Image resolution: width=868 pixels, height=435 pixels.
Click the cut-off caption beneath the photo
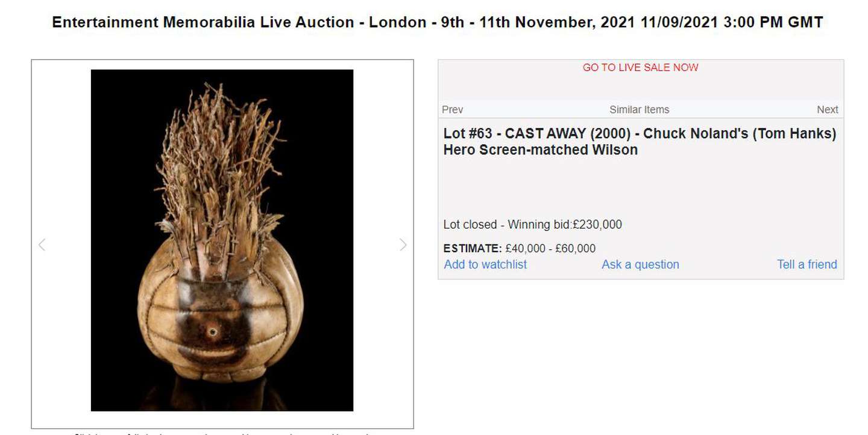(222, 432)
